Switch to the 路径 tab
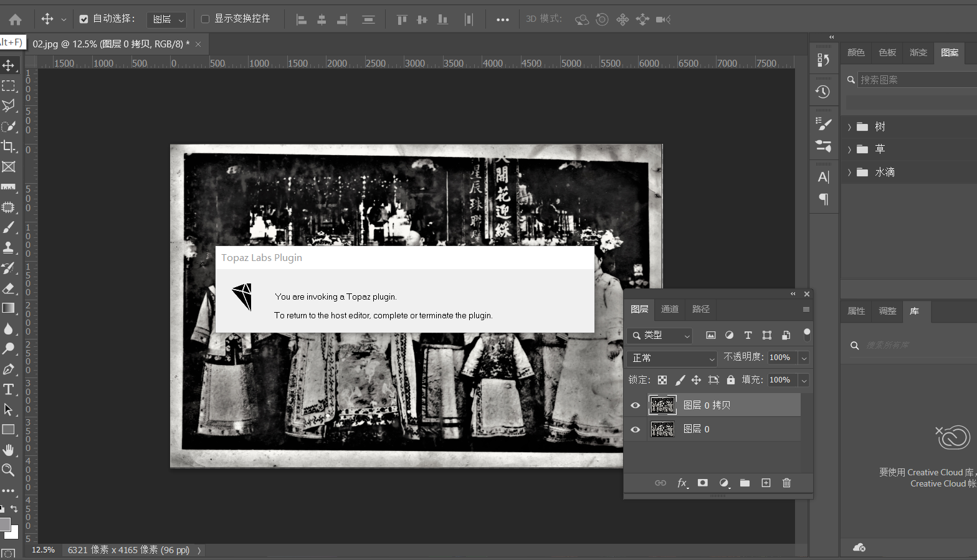This screenshot has height=560, width=977. tap(701, 310)
